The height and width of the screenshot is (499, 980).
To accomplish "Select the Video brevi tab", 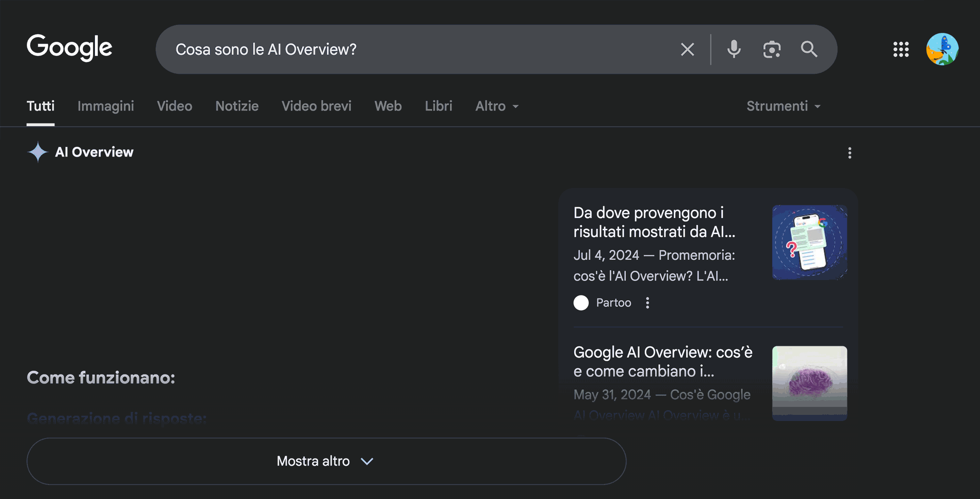I will pos(316,106).
